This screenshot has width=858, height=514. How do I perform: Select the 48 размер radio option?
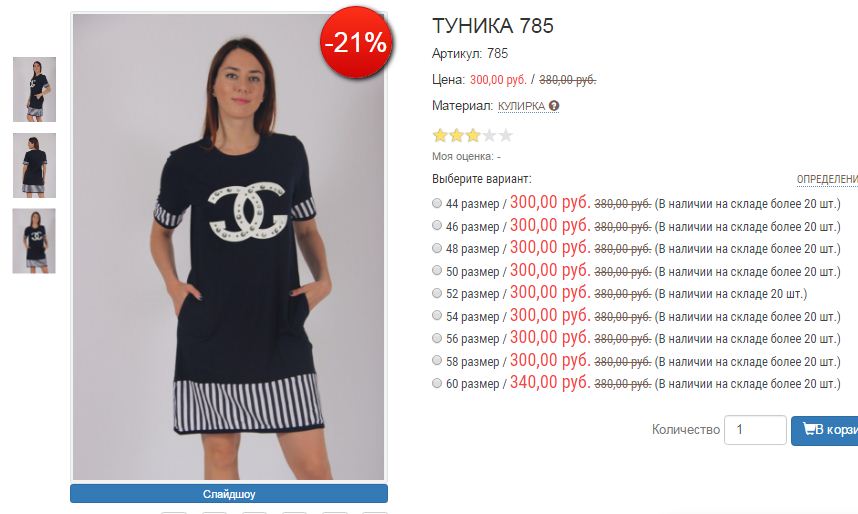click(x=437, y=248)
